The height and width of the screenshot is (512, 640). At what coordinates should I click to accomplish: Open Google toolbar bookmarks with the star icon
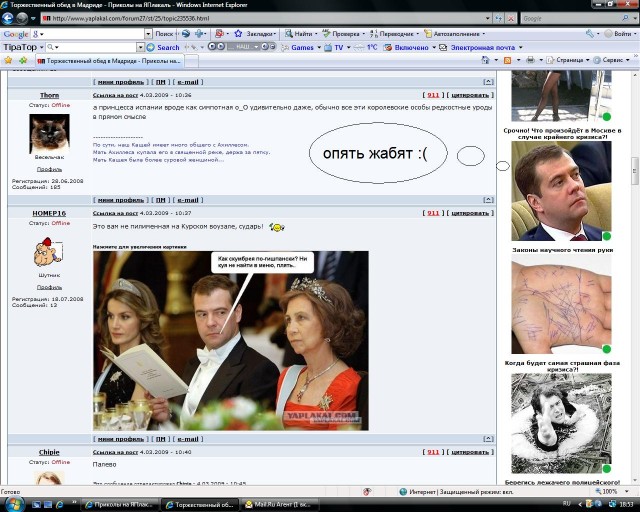tap(238, 34)
